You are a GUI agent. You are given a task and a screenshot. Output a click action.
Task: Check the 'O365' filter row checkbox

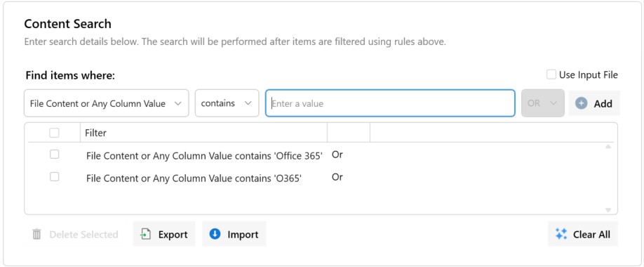pos(54,176)
